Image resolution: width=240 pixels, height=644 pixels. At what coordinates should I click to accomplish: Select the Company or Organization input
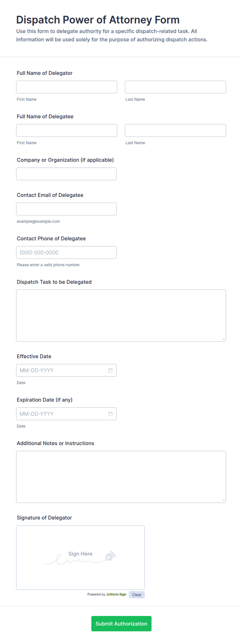[66, 174]
